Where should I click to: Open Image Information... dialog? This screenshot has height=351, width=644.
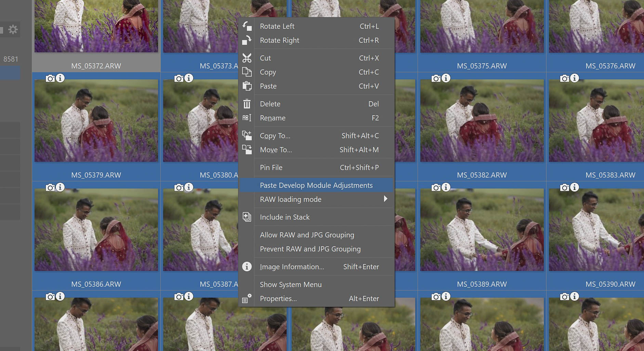[x=292, y=267]
